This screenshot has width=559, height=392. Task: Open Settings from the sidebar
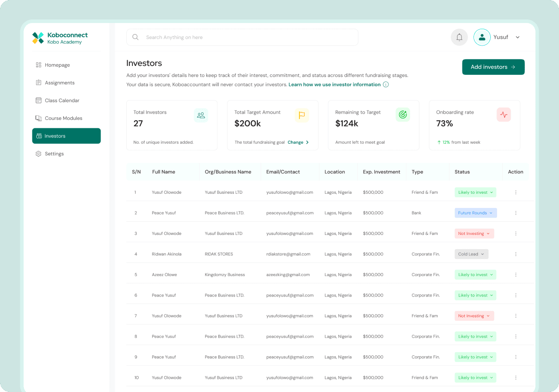pyautogui.click(x=54, y=154)
